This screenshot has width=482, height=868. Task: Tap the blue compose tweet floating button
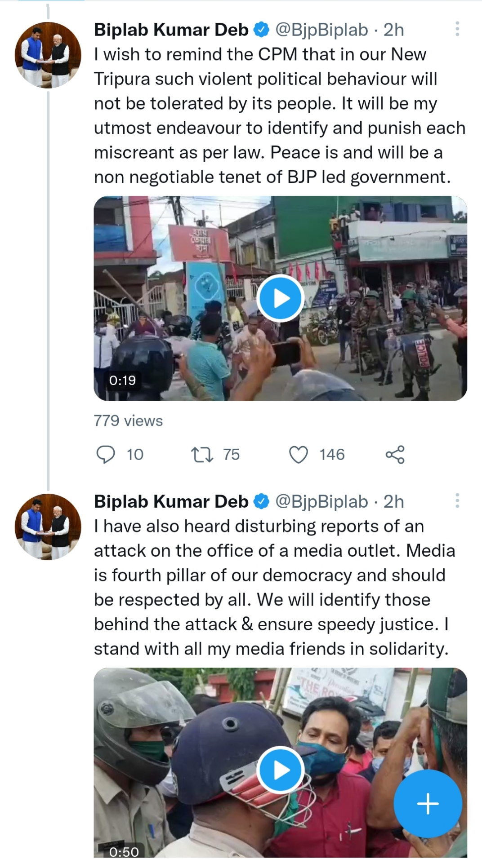pyautogui.click(x=428, y=804)
